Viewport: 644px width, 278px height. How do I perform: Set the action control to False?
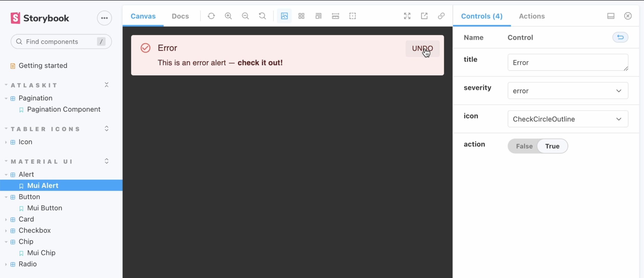[524, 146]
